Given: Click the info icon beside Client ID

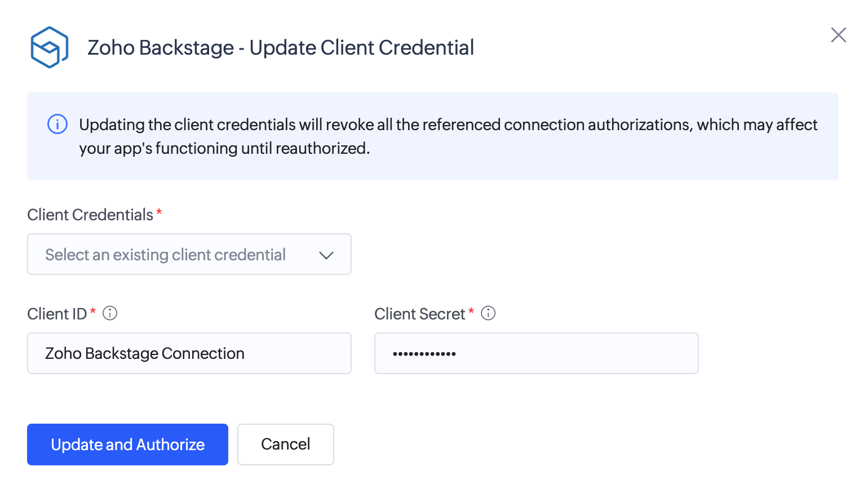Looking at the screenshot, I should (110, 313).
